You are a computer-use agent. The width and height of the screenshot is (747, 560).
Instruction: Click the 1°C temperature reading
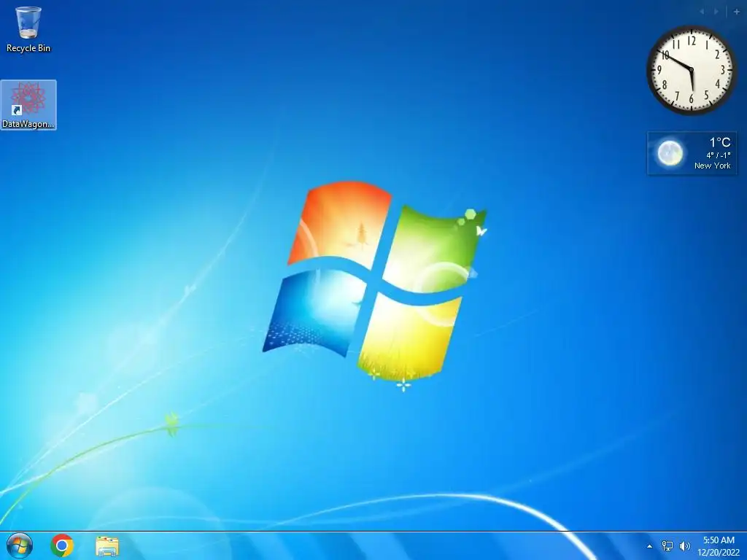720,142
